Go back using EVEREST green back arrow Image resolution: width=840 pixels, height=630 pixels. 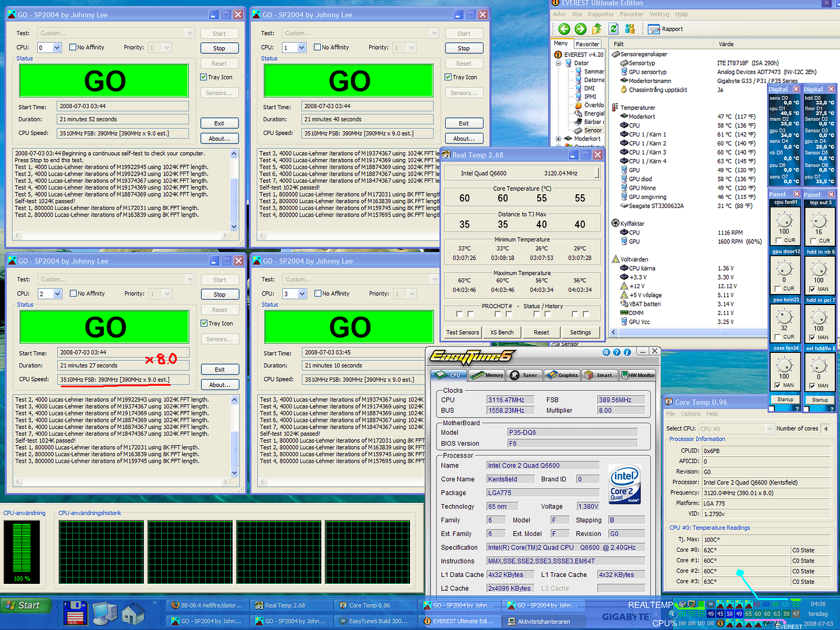[564, 29]
